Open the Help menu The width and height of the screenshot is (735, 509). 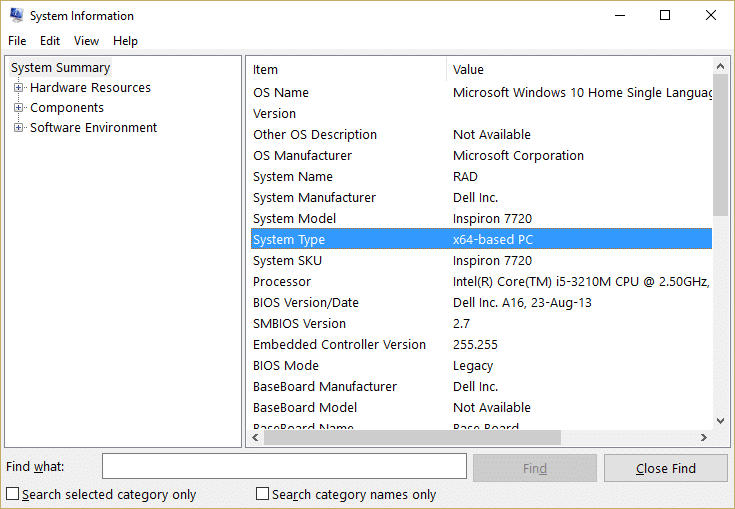coord(125,41)
